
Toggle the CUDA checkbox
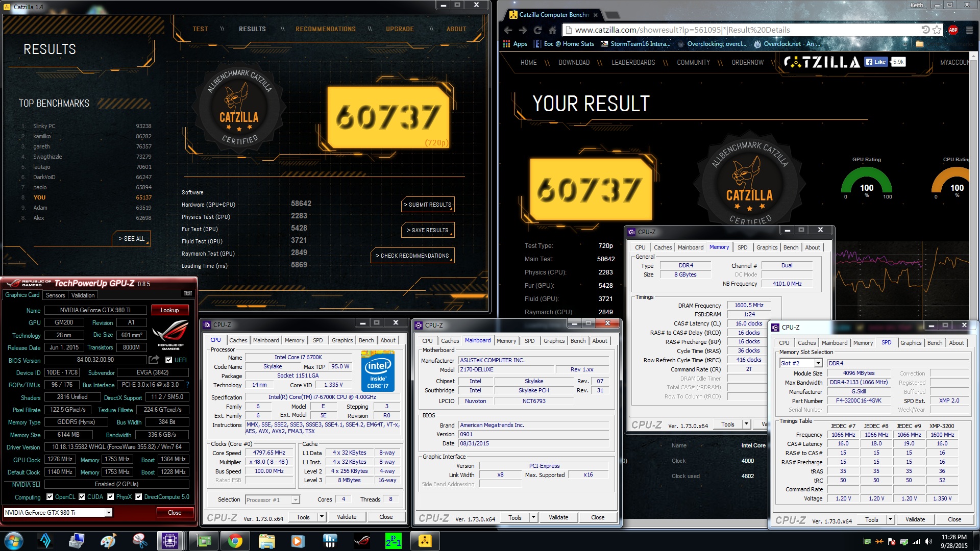[82, 497]
